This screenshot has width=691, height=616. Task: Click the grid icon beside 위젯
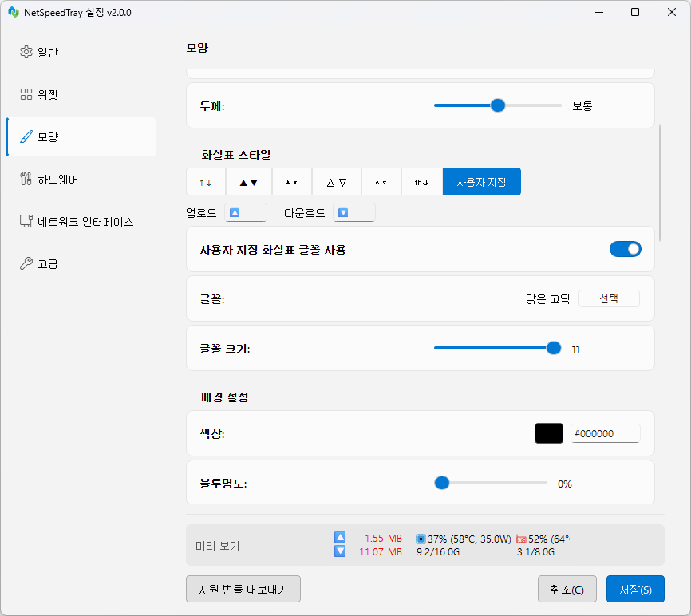click(x=26, y=94)
